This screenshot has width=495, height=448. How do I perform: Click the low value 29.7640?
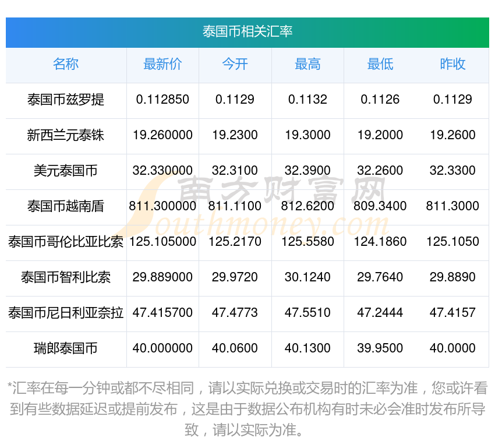pos(380,277)
